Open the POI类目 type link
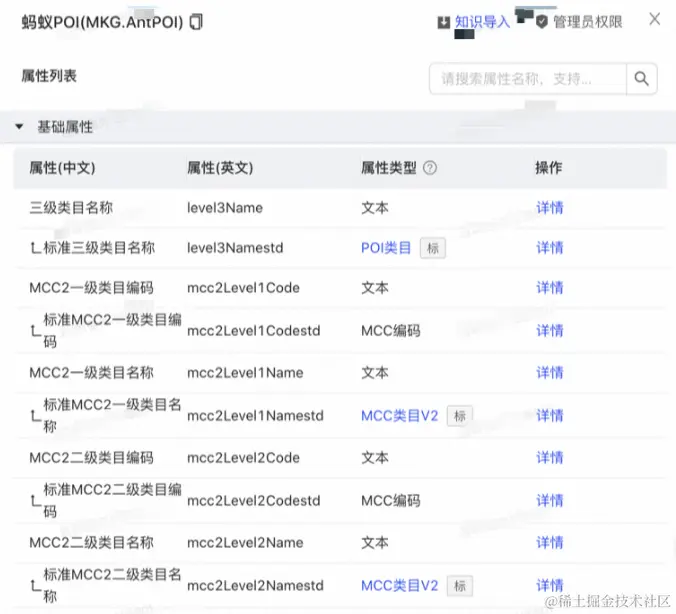The height and width of the screenshot is (614, 676). pyautogui.click(x=386, y=248)
